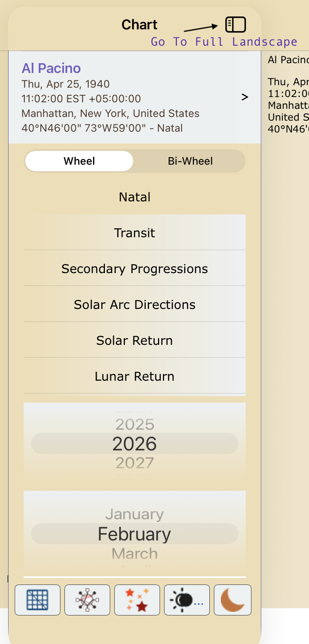Select Solar Arc Directions option
This screenshot has height=644, width=309.
[x=135, y=304]
